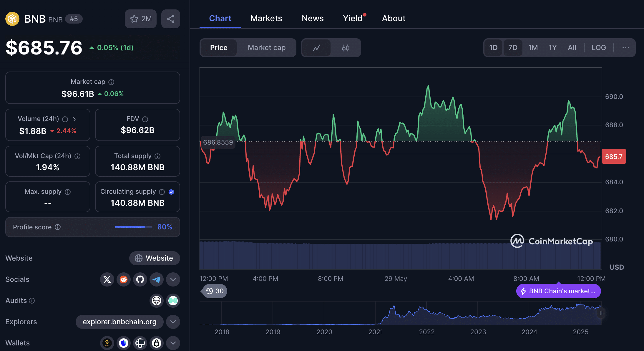
Task: Expand more wallets chevron
Action: [x=173, y=343]
